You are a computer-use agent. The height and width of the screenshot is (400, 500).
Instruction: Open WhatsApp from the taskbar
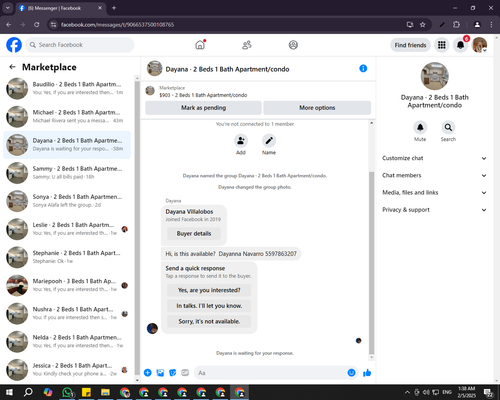click(67, 392)
